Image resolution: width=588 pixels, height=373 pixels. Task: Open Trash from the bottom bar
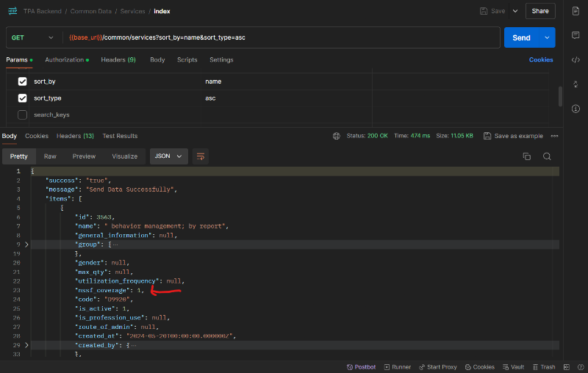tap(544, 366)
